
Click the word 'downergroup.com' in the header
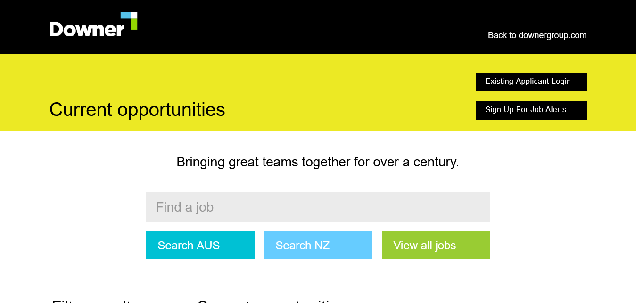[x=553, y=35]
